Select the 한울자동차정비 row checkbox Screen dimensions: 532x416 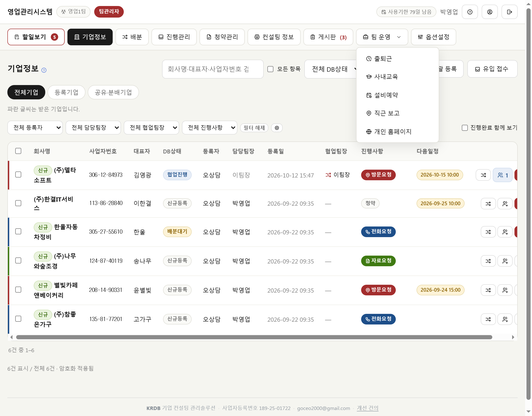(18, 231)
